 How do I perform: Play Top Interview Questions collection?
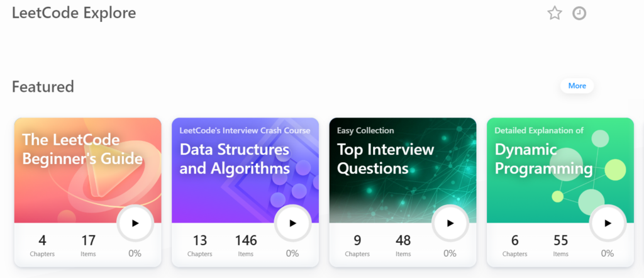click(450, 223)
